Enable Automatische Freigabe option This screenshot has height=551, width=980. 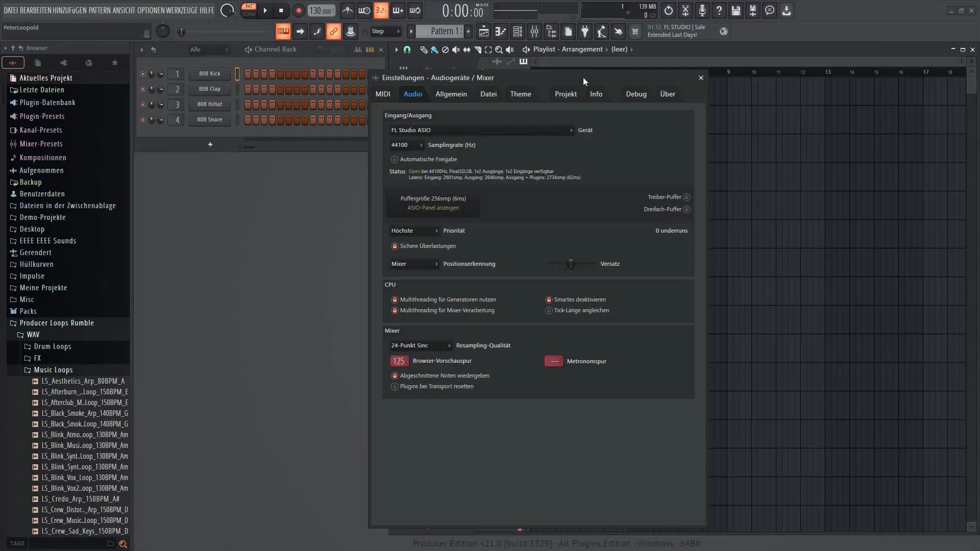point(395,160)
